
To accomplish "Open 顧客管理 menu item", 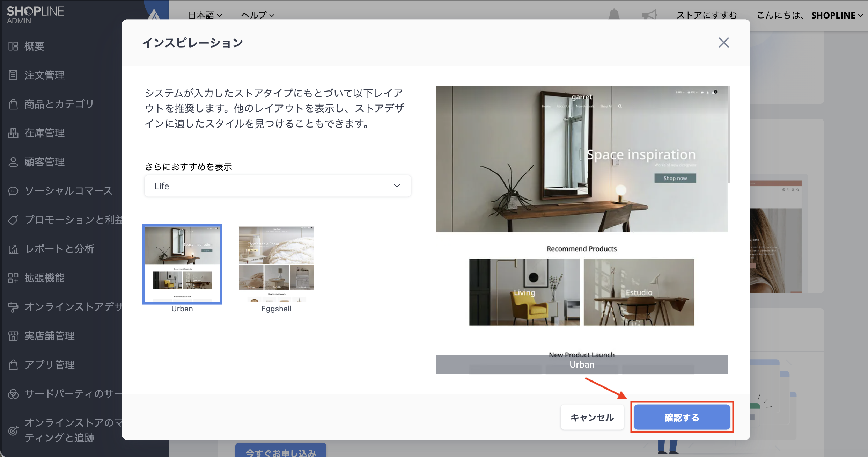I will pyautogui.click(x=44, y=162).
